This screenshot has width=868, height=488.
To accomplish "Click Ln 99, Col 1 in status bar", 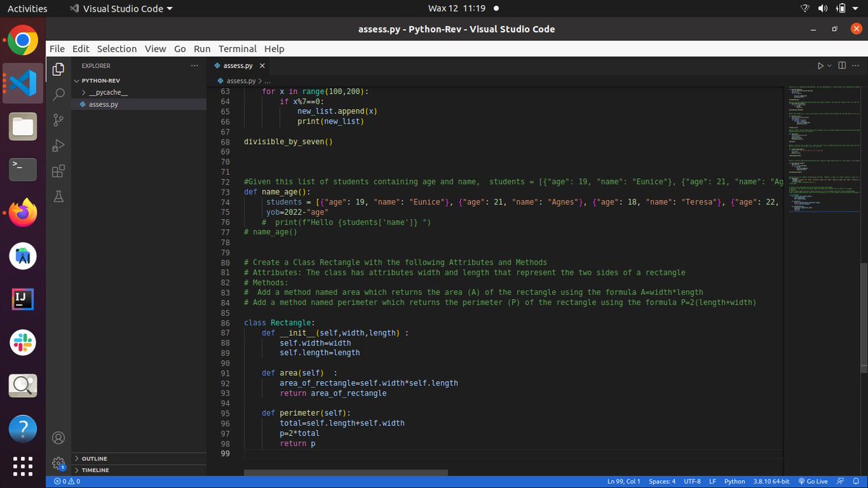I will [624, 481].
